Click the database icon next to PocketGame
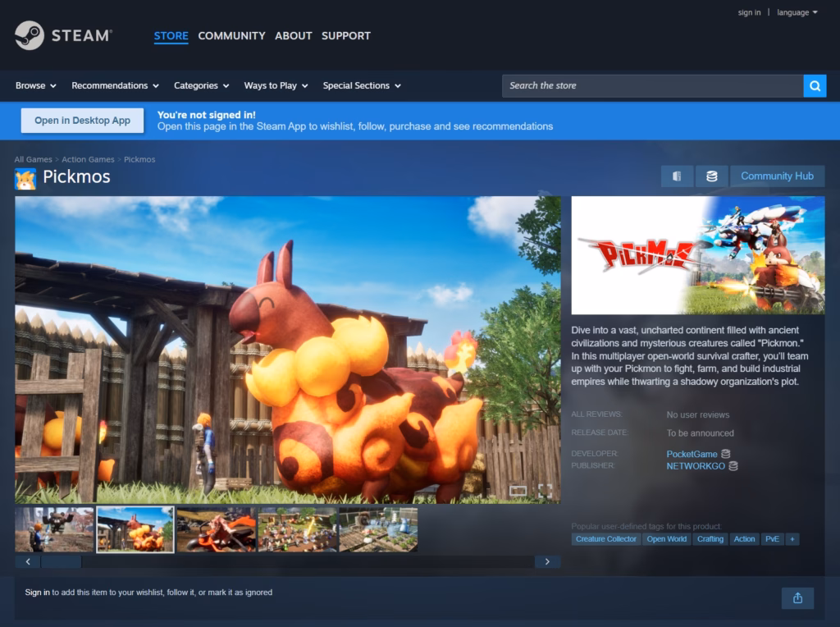 tap(726, 454)
